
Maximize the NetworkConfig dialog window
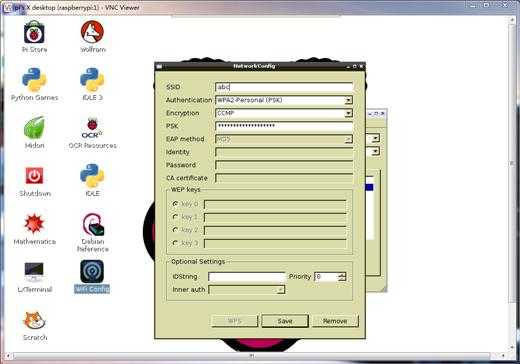(355, 67)
